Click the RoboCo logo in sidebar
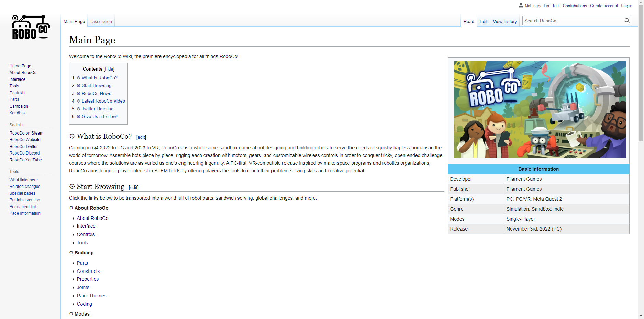This screenshot has width=644, height=319. pyautogui.click(x=31, y=27)
